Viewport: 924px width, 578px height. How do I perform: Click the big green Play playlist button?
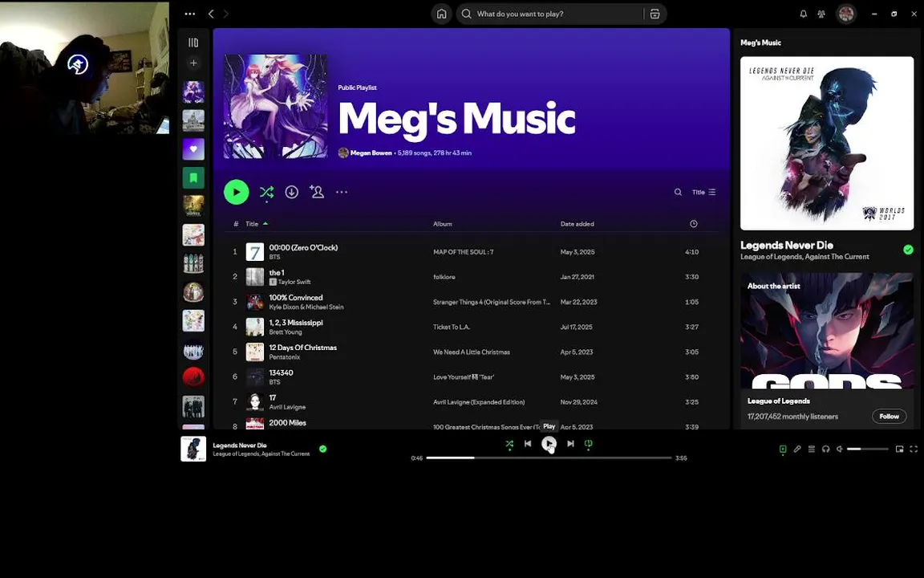[237, 192]
